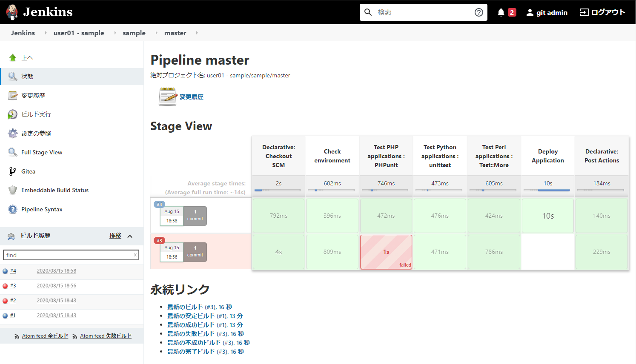The image size is (636, 364).
Task: Select ビルド実行 in the sidebar
Action: click(x=36, y=114)
